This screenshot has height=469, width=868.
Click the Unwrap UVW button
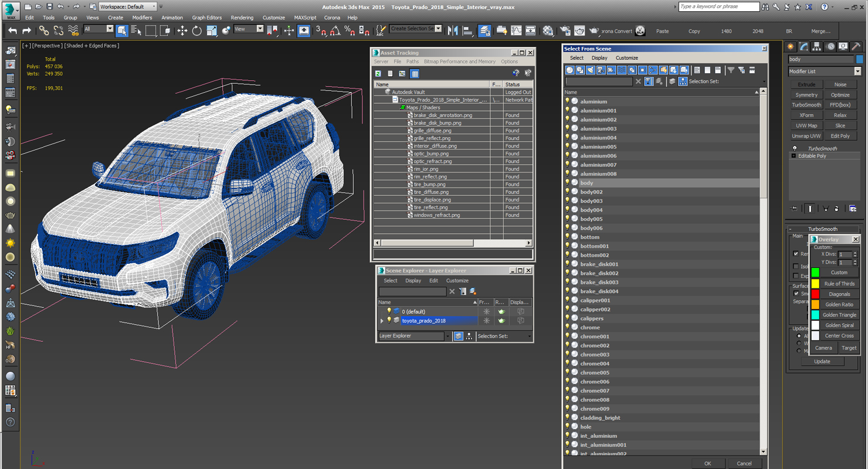click(806, 136)
